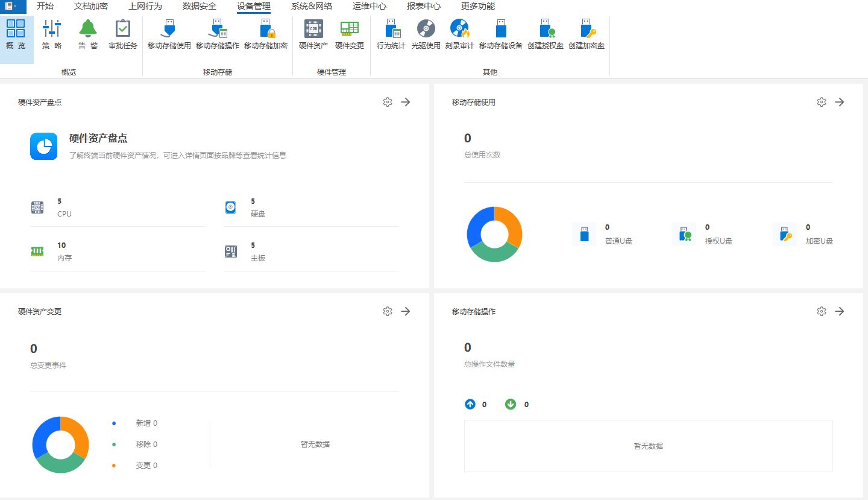Open the 硬件变更 ribbon icon
Viewport: 868px width, 500px height.
[350, 28]
